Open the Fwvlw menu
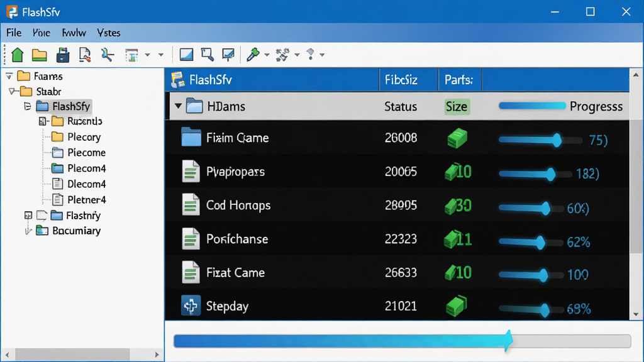Viewport: 644px width, 362px height. [x=74, y=33]
